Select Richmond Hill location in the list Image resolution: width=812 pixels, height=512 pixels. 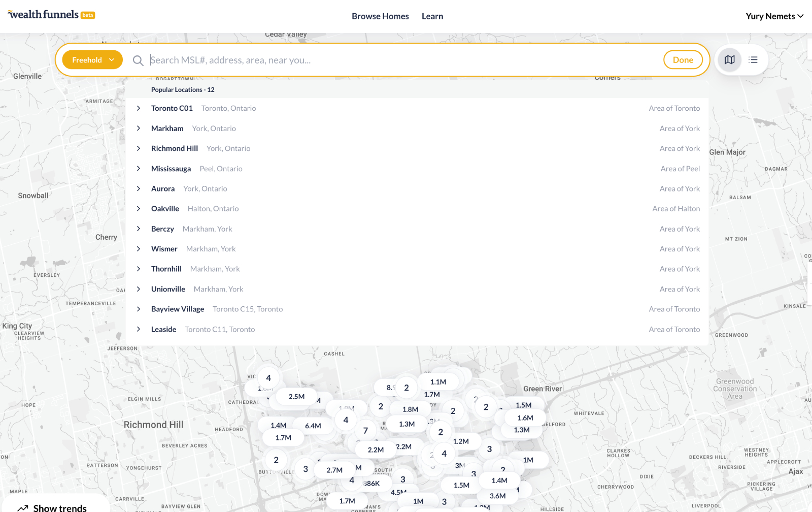[x=417, y=148]
